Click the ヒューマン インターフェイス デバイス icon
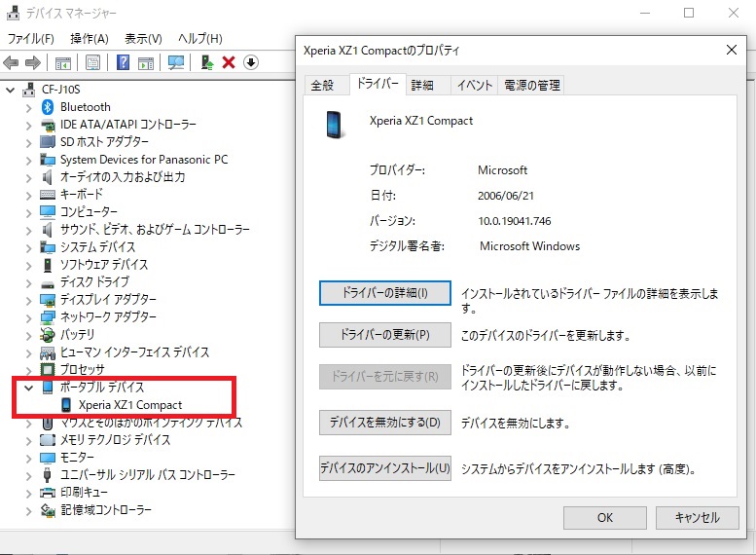 (48, 352)
